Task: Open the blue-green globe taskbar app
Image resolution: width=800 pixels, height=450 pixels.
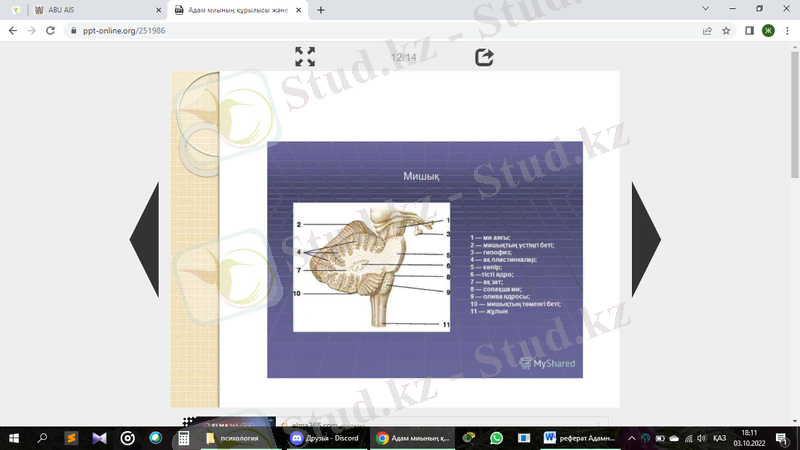Action: 156,438
